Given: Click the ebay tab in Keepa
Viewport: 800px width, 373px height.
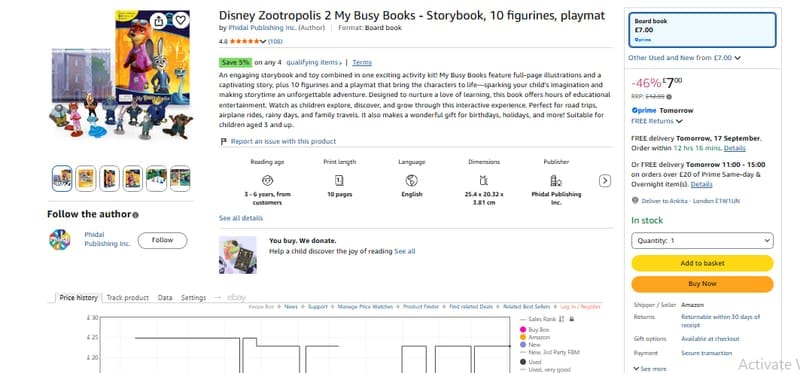Looking at the screenshot, I should tap(236, 297).
